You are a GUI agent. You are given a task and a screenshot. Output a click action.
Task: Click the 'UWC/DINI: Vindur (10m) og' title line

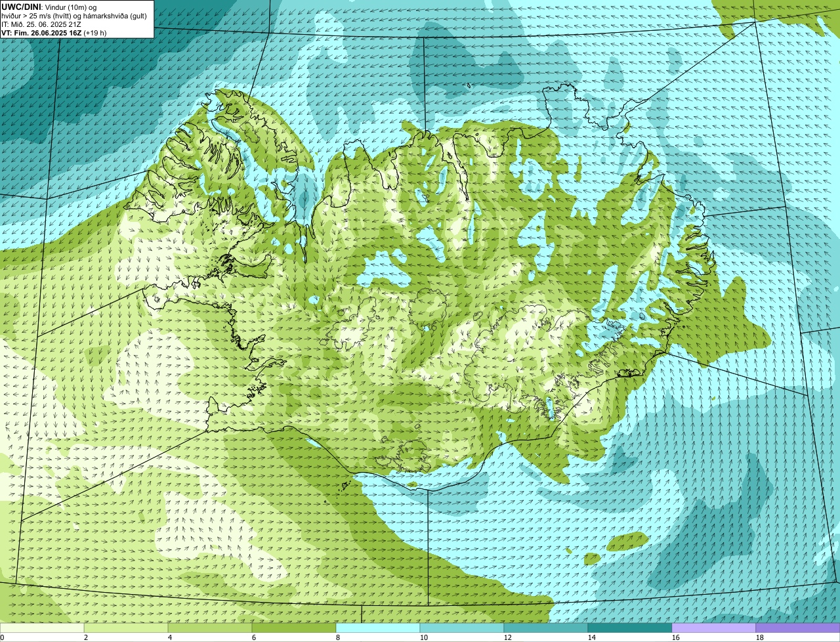tap(49, 7)
